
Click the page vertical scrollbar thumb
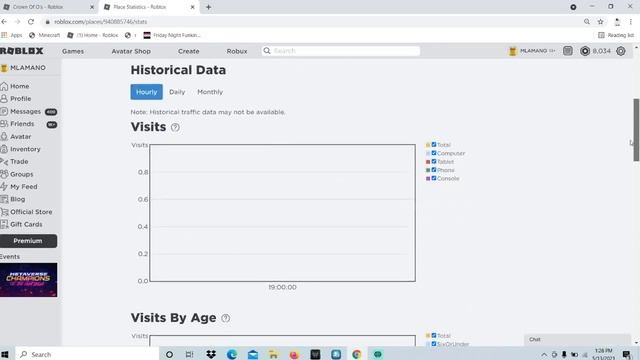click(636, 130)
